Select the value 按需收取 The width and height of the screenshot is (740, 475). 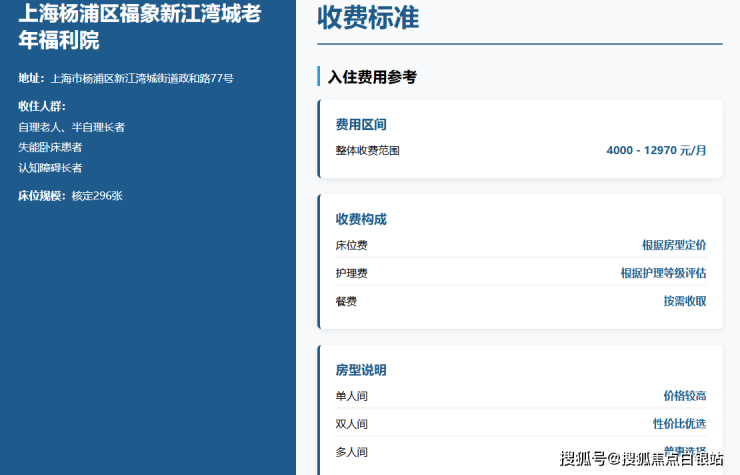coord(685,301)
